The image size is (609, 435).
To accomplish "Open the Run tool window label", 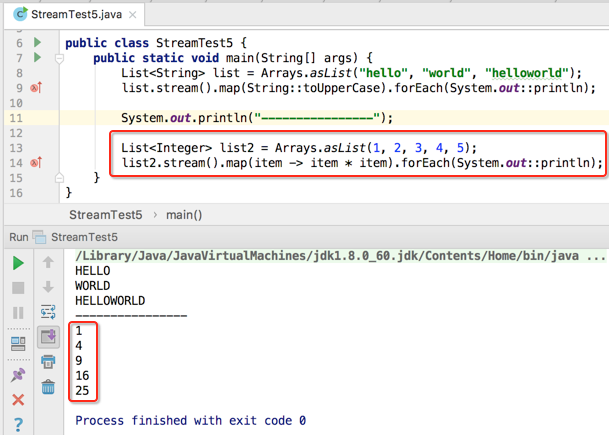I will tap(19, 237).
